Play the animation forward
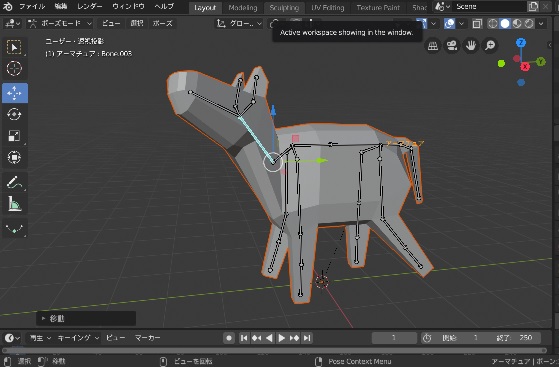The image size is (559, 367). pos(281,338)
